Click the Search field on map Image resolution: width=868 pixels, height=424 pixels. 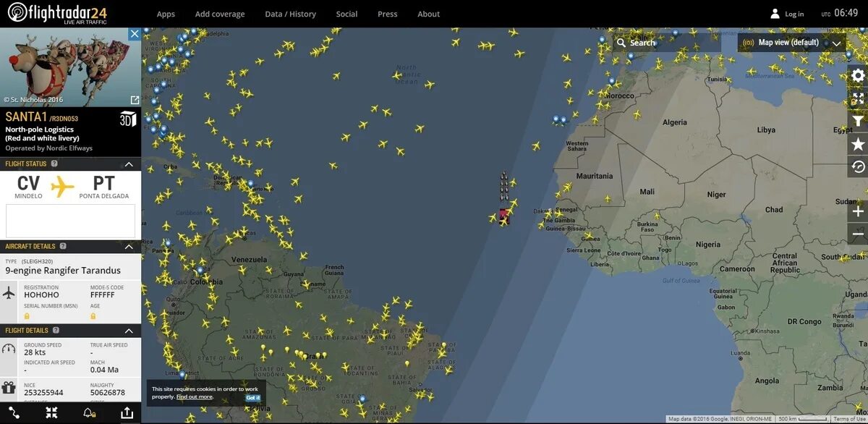tap(667, 43)
